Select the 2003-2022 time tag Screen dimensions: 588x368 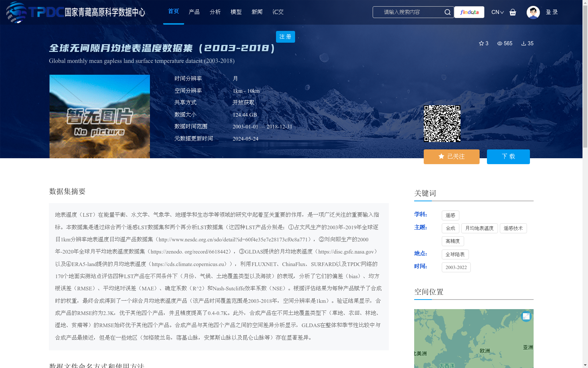coord(456,267)
